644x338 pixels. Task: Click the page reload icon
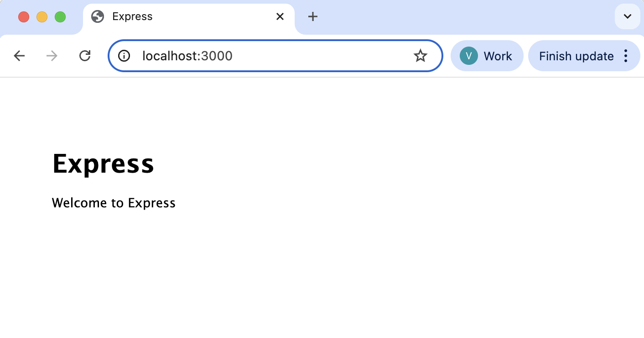point(85,56)
